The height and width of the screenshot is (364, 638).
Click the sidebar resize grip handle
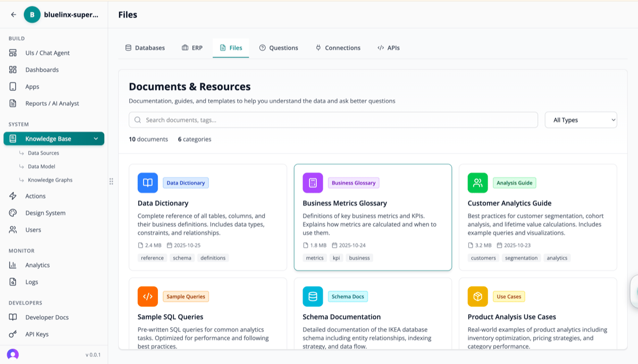111,182
